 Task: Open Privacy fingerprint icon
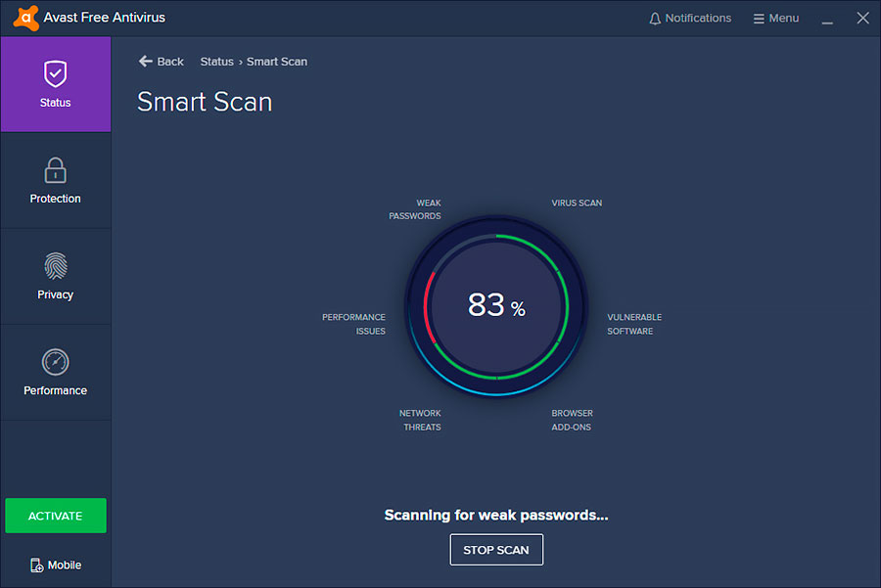tap(55, 266)
